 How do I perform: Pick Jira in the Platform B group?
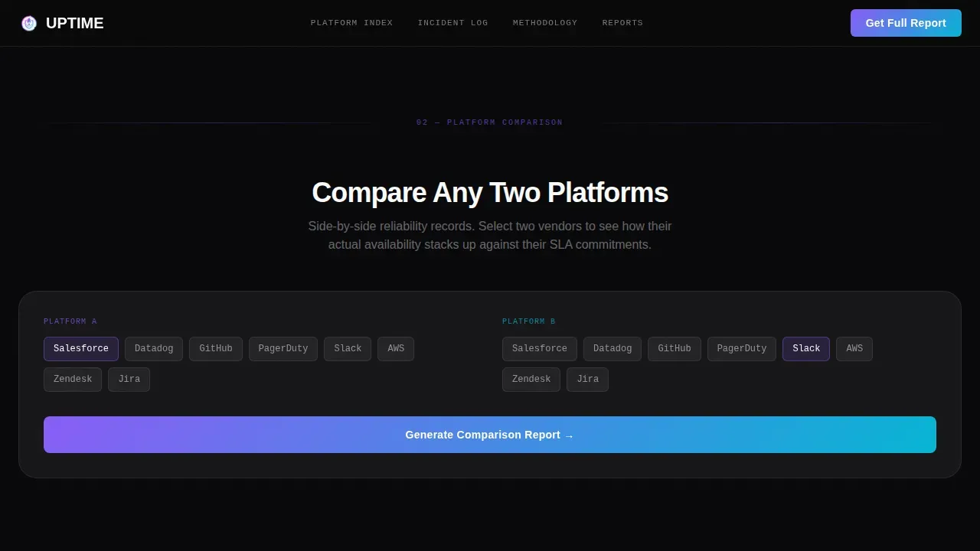[587, 380]
